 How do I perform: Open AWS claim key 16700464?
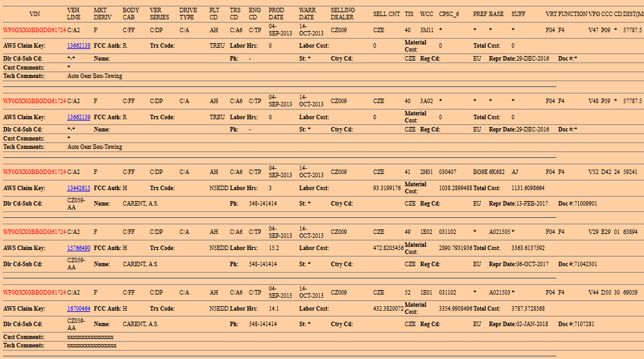pos(79,309)
